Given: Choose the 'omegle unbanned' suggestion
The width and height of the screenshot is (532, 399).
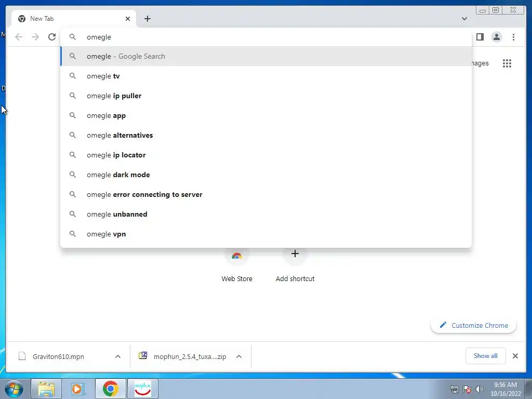Looking at the screenshot, I should pyautogui.click(x=266, y=214).
